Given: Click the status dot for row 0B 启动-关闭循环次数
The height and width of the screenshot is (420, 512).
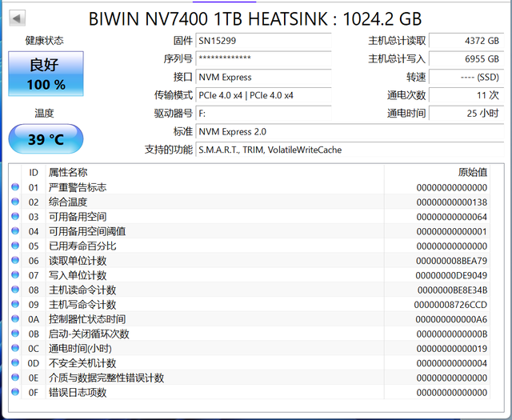Looking at the screenshot, I should [x=15, y=333].
